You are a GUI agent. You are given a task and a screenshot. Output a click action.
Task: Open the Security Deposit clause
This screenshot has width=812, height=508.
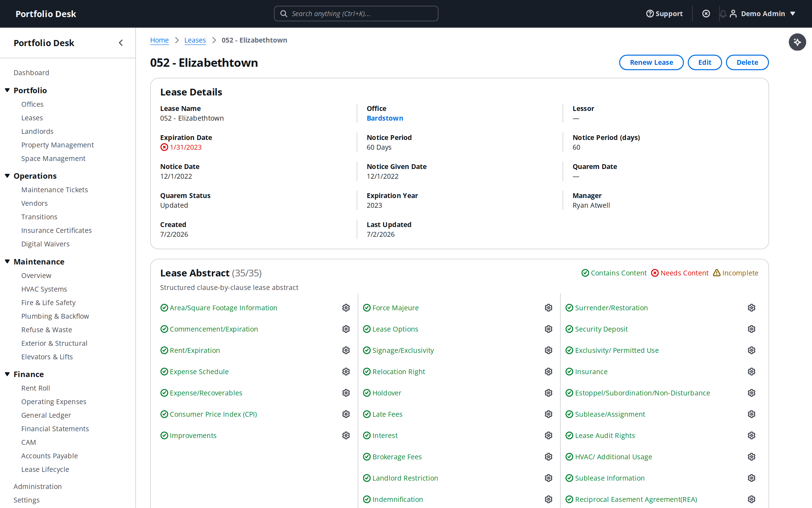coord(601,329)
